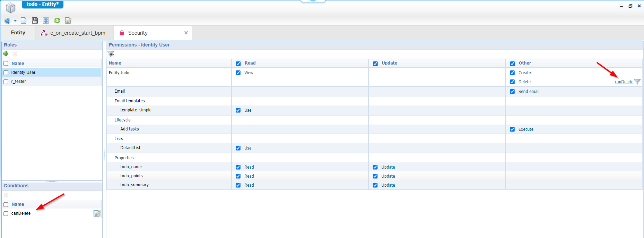
Task: Disable Update for todo_points property
Action: pyautogui.click(x=375, y=176)
